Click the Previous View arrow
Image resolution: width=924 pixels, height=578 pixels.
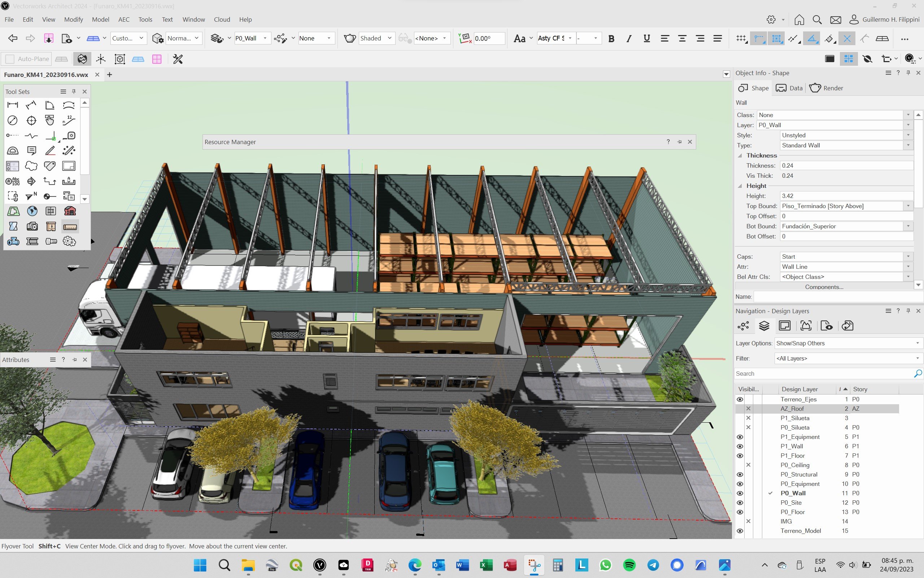pos(13,38)
